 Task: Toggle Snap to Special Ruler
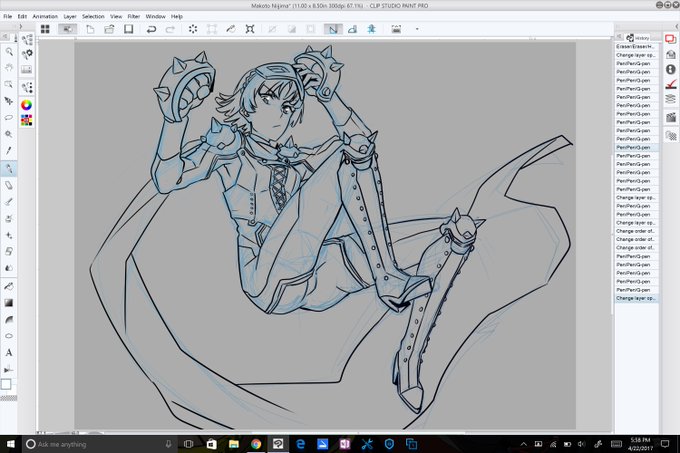353,29
